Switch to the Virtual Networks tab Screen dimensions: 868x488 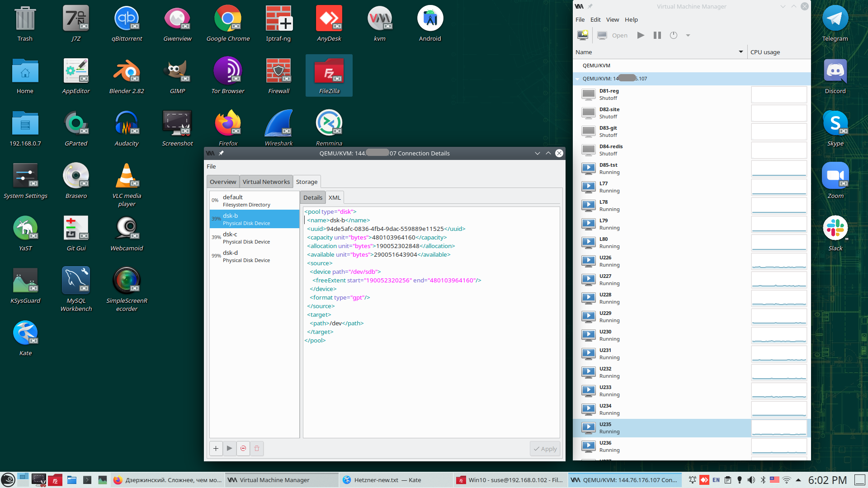[266, 182]
